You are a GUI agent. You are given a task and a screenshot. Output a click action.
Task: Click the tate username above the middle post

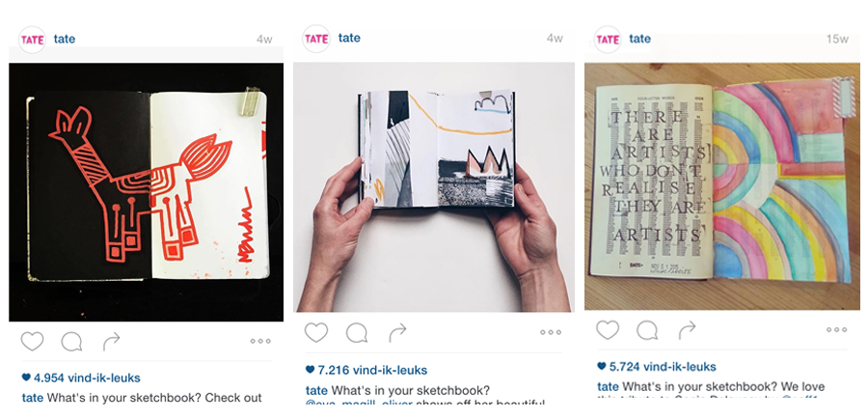349,38
